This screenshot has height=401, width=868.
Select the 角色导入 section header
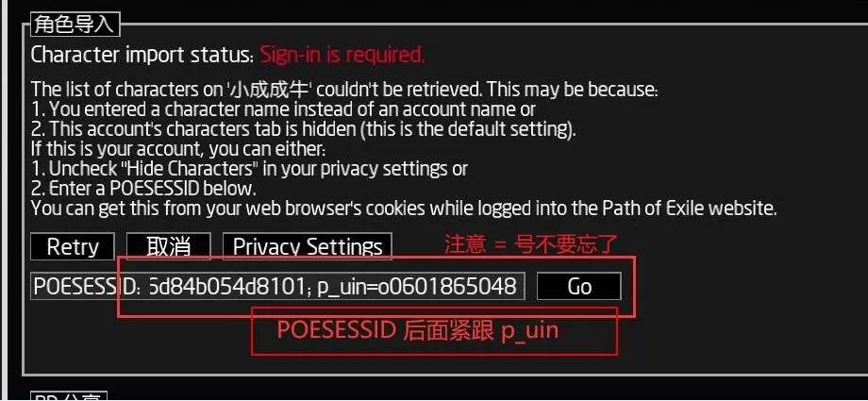[x=75, y=25]
